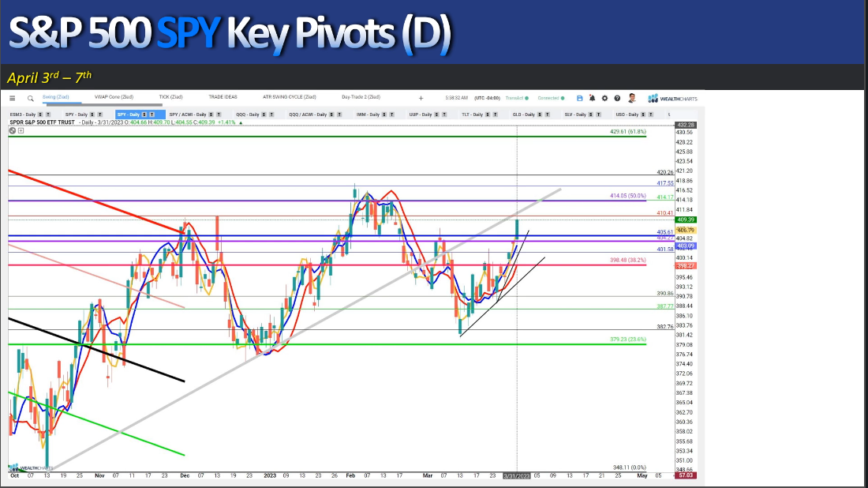The height and width of the screenshot is (488, 868).
Task: Switch to the Swing (Ziad) workspace tab
Action: point(56,97)
